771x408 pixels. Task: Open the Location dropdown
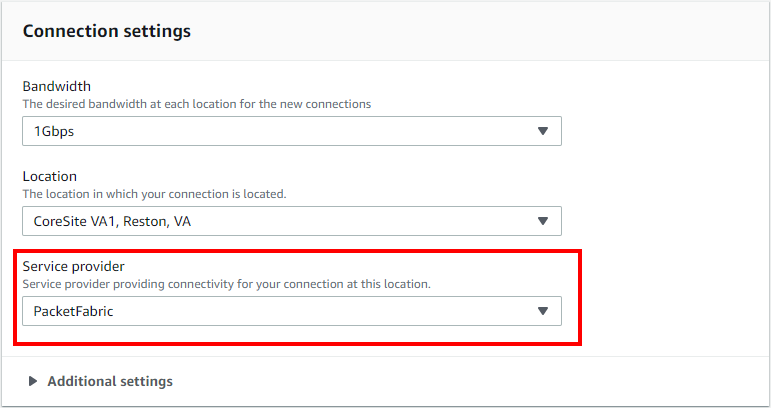pyautogui.click(x=292, y=221)
